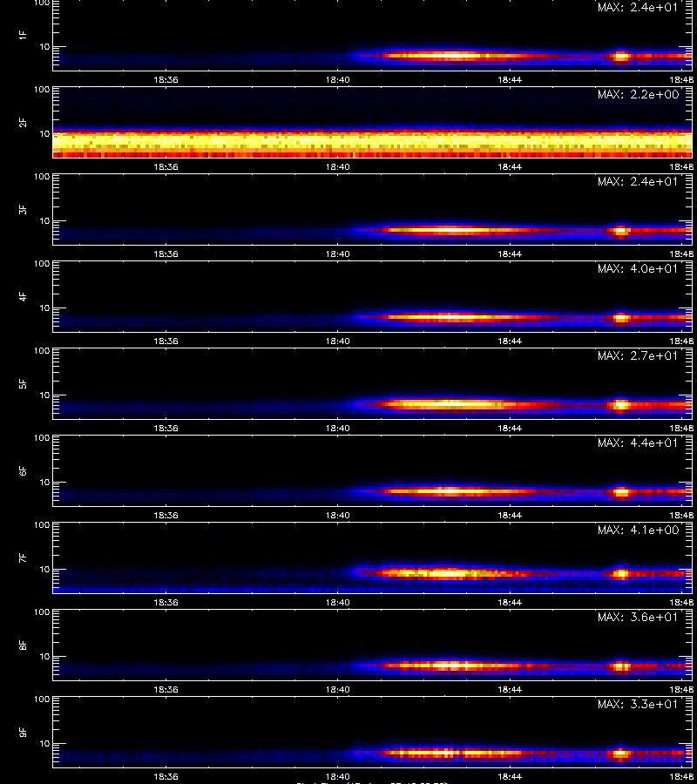Click the 9F panel axis label
This screenshot has width=697, height=784.
[x=23, y=732]
